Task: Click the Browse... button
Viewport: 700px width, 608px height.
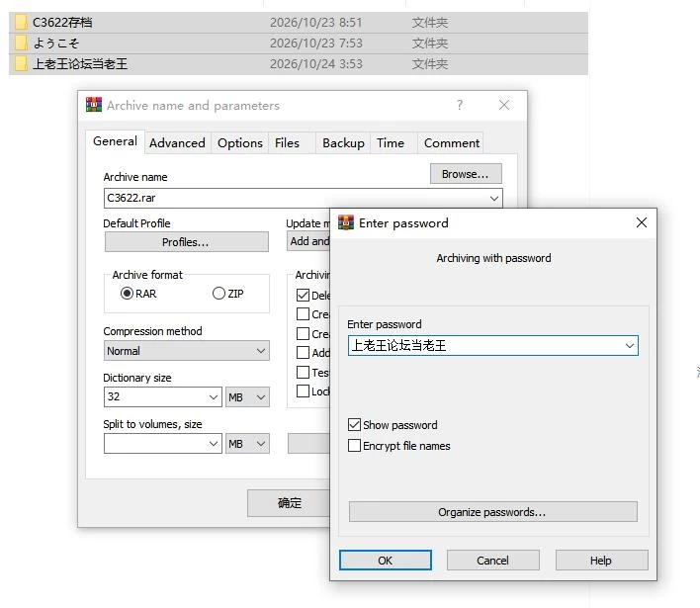Action: 466,174
